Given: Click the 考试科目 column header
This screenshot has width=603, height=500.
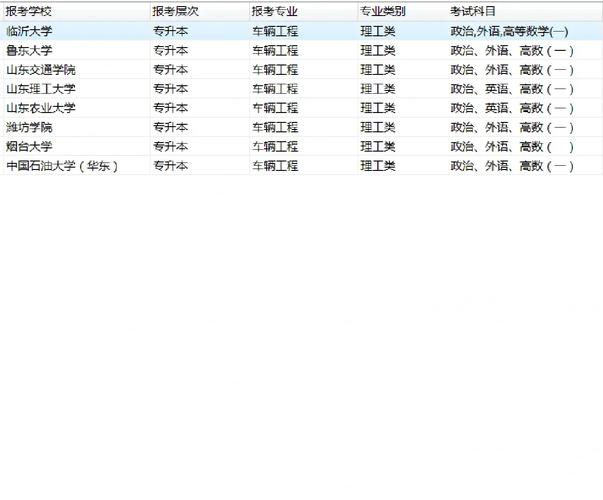Looking at the screenshot, I should point(525,12).
